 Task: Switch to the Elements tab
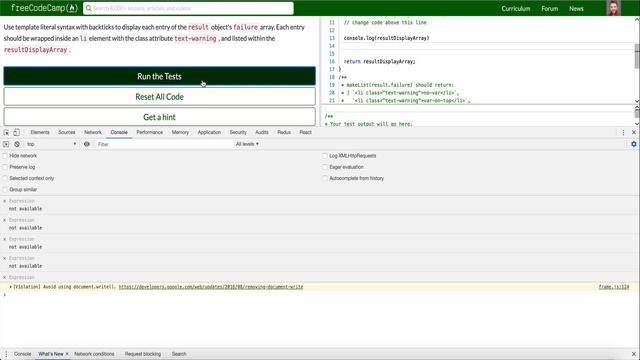40,132
